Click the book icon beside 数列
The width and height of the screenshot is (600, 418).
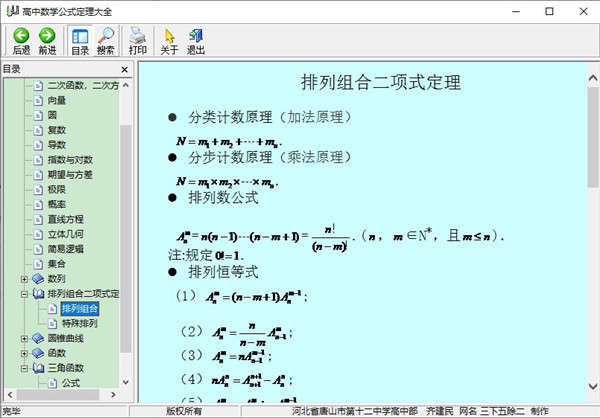point(38,279)
